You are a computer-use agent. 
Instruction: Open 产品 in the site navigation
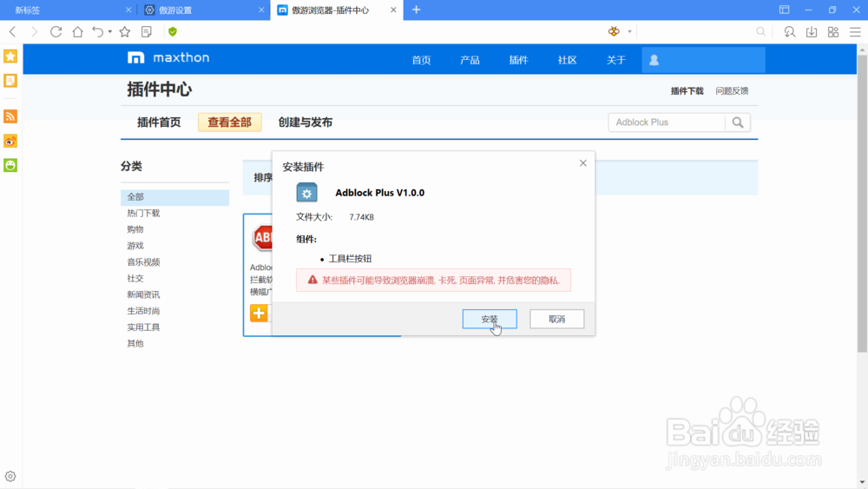coord(470,60)
